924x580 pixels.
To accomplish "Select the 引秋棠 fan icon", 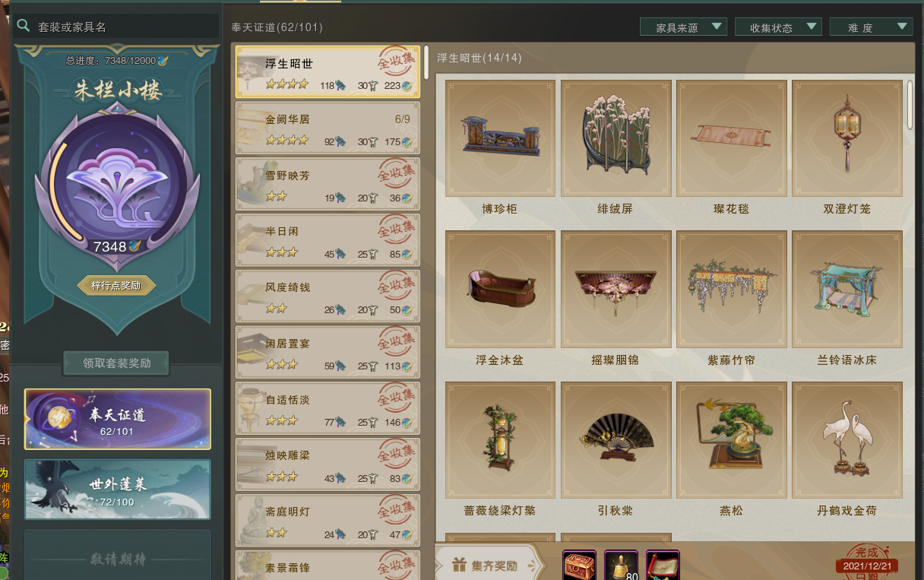I will [615, 440].
